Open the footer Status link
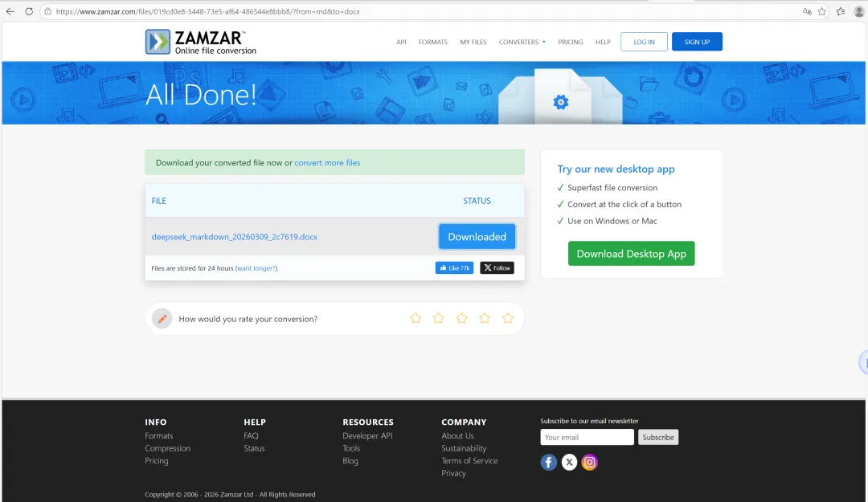Viewport: 868px width, 502px height. (254, 448)
